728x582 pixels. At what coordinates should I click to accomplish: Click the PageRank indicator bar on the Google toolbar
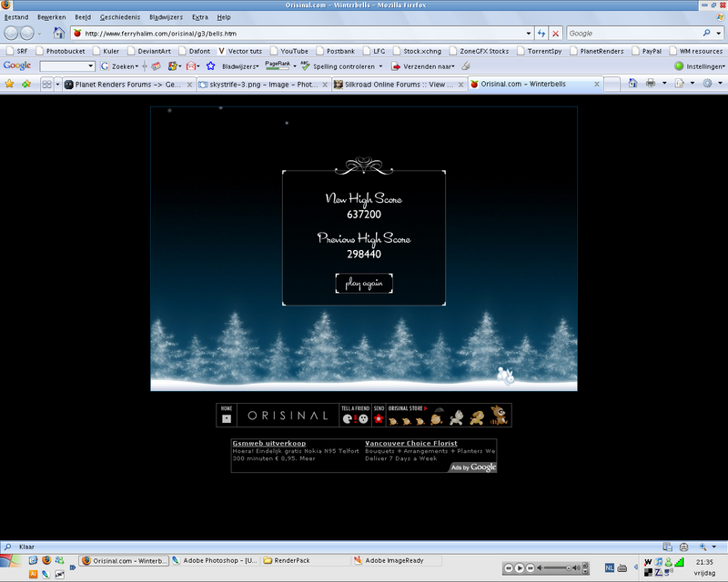(278, 65)
